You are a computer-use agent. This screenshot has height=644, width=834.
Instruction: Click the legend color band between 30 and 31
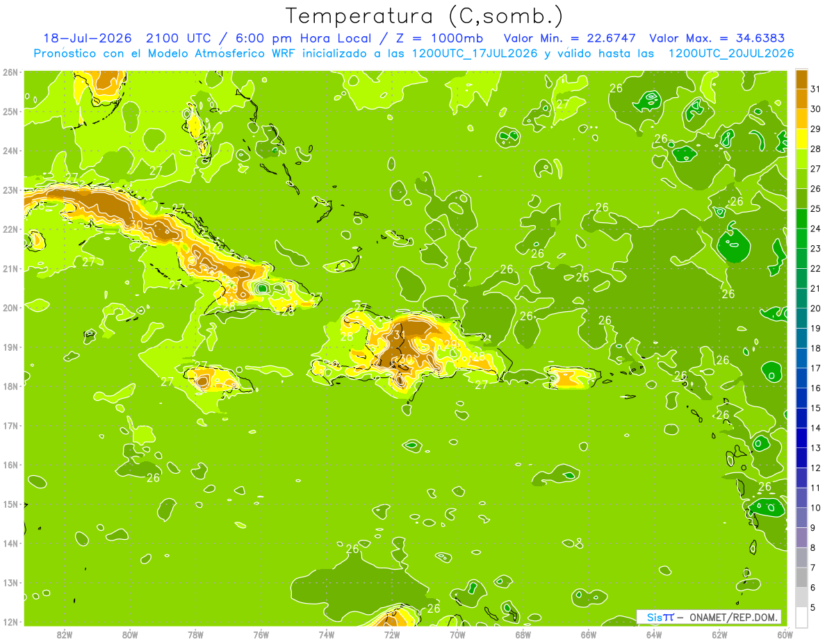pyautogui.click(x=801, y=99)
